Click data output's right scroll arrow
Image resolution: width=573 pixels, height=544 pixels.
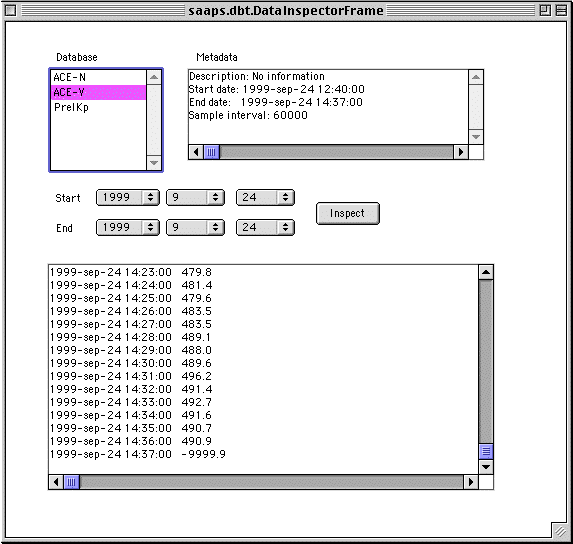[471, 482]
